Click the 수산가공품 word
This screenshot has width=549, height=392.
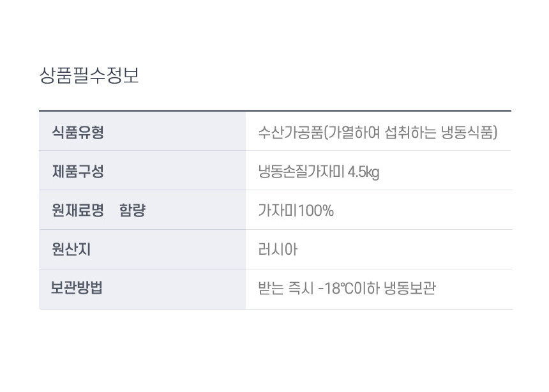coord(290,132)
